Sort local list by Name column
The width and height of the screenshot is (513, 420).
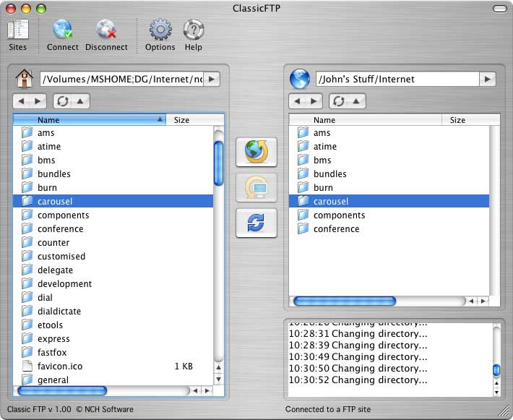point(90,120)
